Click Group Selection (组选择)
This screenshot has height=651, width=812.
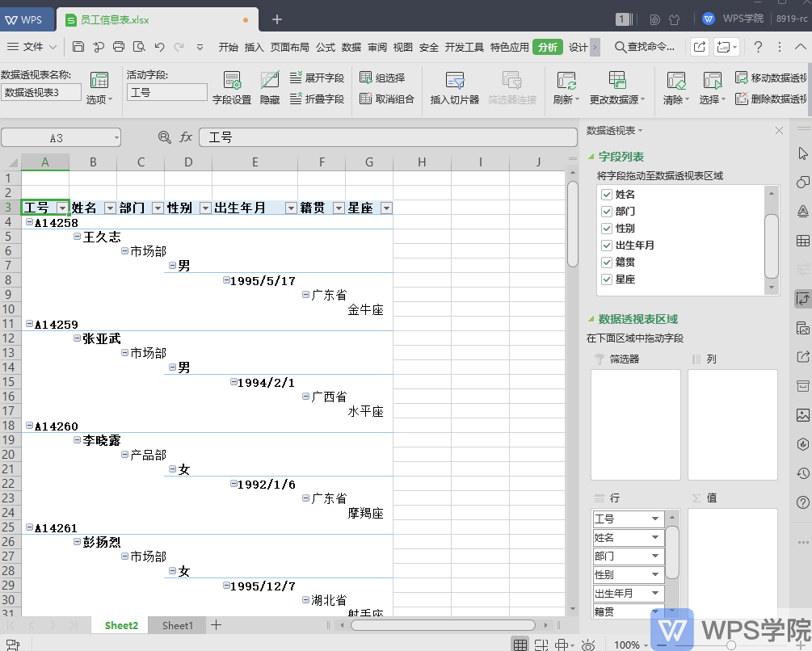[382, 78]
